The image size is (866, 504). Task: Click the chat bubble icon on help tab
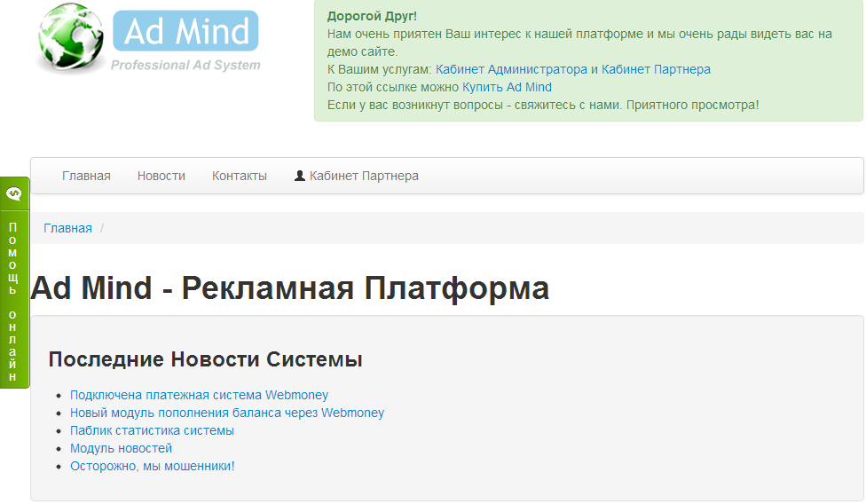point(14,193)
